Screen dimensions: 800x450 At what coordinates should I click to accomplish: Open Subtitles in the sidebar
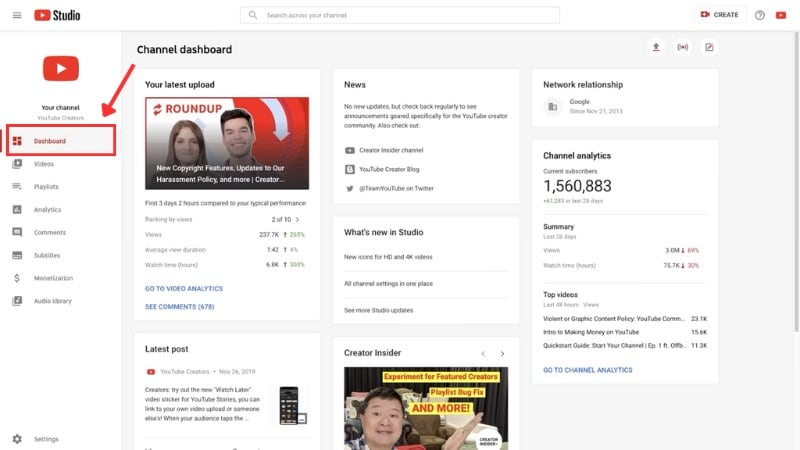click(61, 255)
